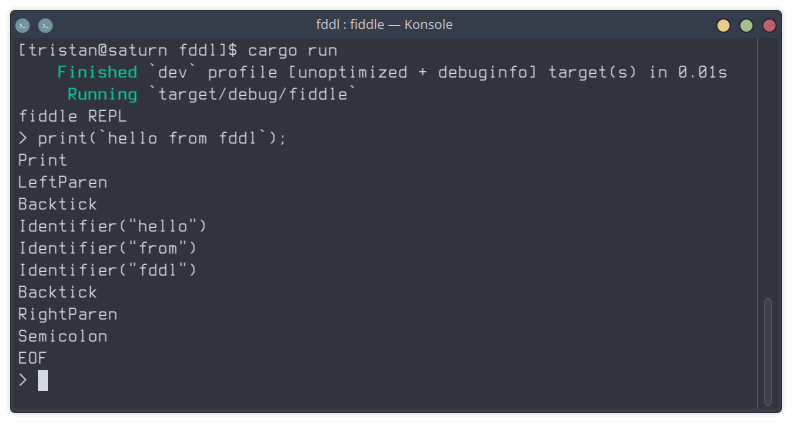Viewport: 792px width, 423px height.
Task: Click the 'fiddle REPL' banner line
Action: 72,116
